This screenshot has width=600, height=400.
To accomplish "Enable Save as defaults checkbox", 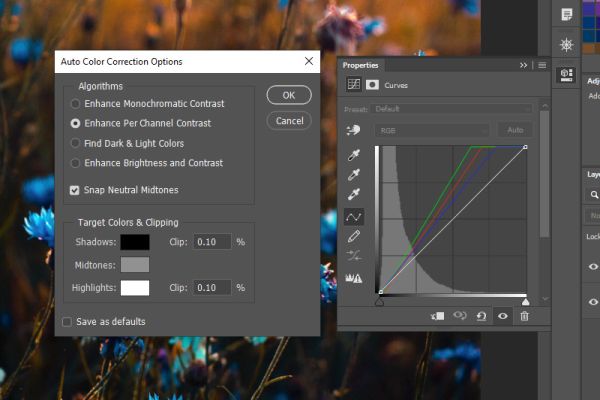I will tap(67, 322).
